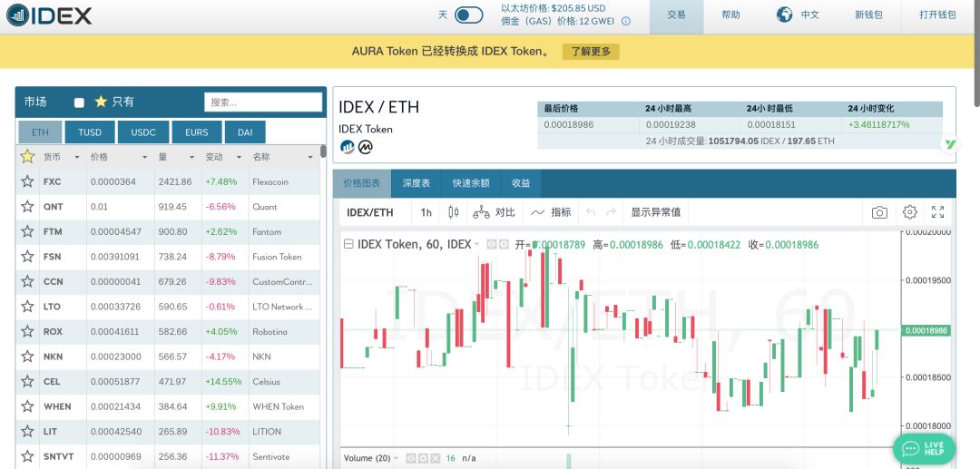
Task: Star the NKN market
Action: pos(27,357)
